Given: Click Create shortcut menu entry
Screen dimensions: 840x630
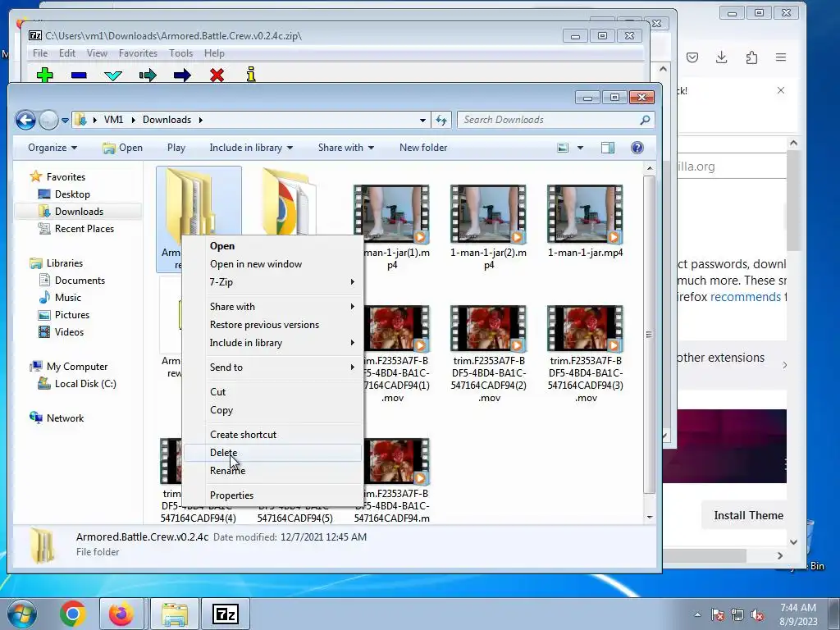Looking at the screenshot, I should [x=272, y=435].
